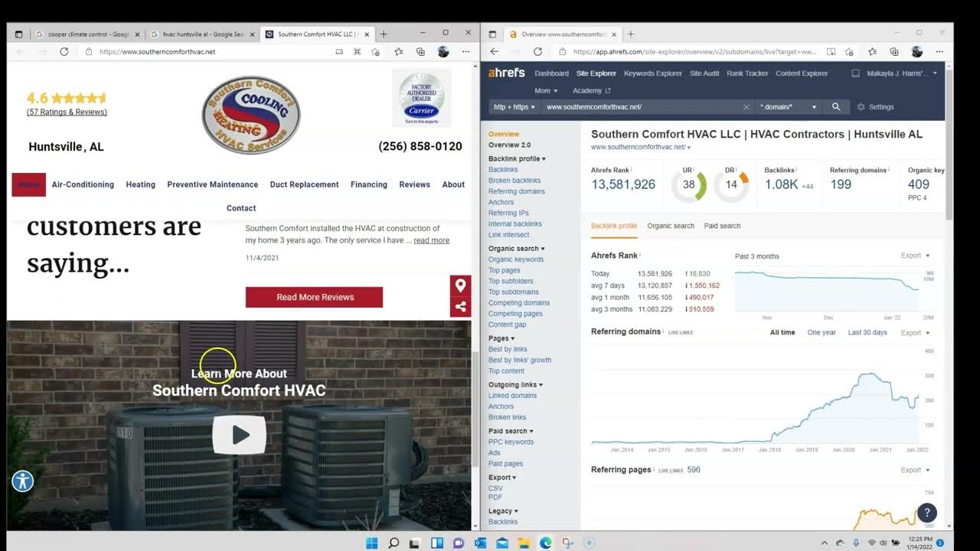Collapse the Pages sidebar section

(501, 338)
